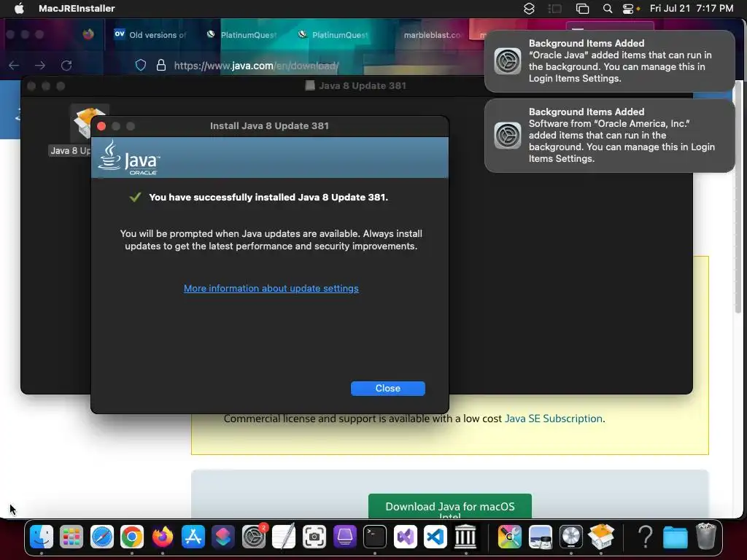Viewport: 747px width, 560px height.
Task: Click Close in Java installer dialog
Action: (388, 388)
